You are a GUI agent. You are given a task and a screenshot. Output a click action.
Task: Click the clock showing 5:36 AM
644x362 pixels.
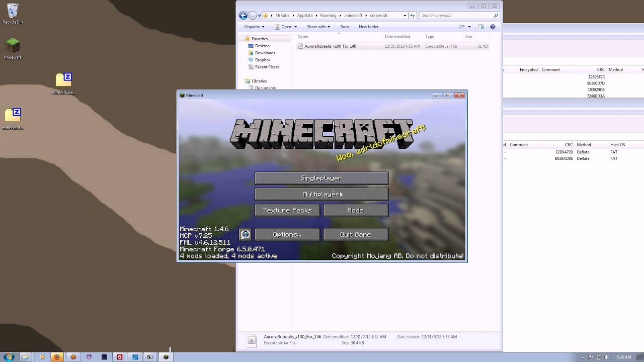[x=624, y=357]
